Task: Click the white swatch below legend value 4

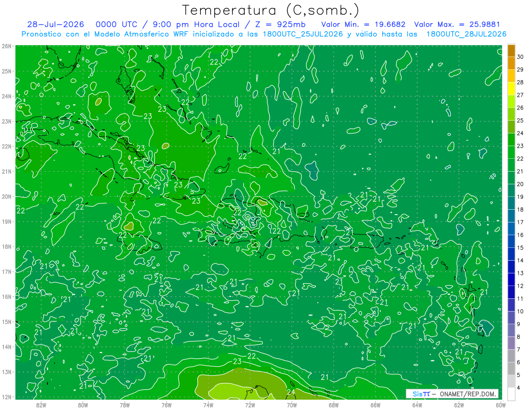Action: tap(511, 394)
